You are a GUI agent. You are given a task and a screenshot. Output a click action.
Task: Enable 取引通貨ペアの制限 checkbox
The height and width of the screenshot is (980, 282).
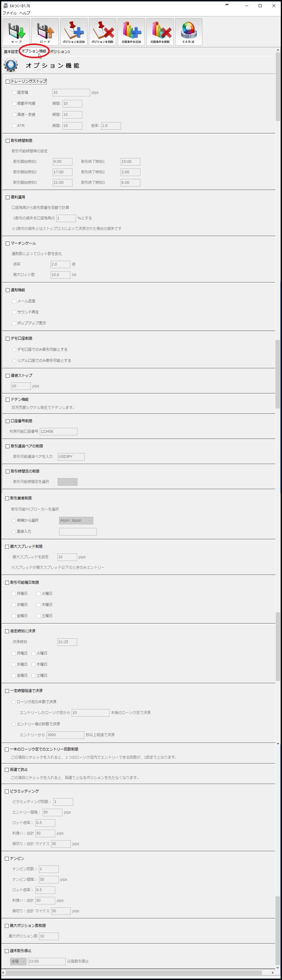click(7, 446)
